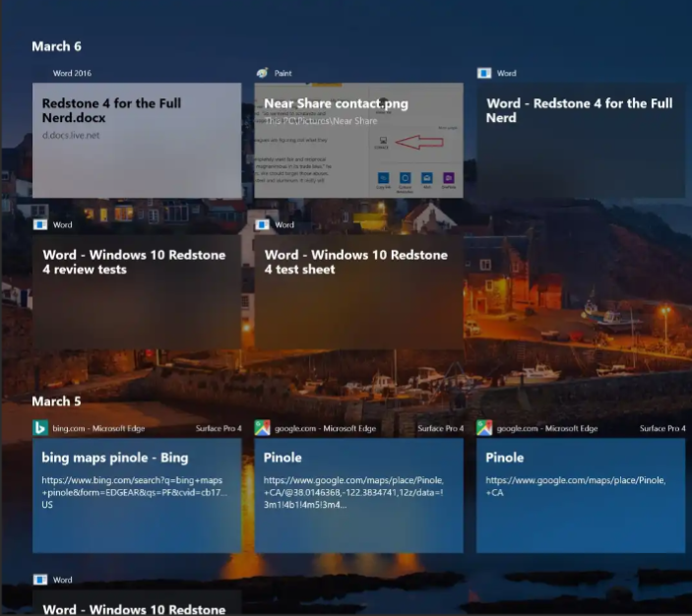Resume the Windows 10 Redstone 4 test sheet document

[x=358, y=295]
